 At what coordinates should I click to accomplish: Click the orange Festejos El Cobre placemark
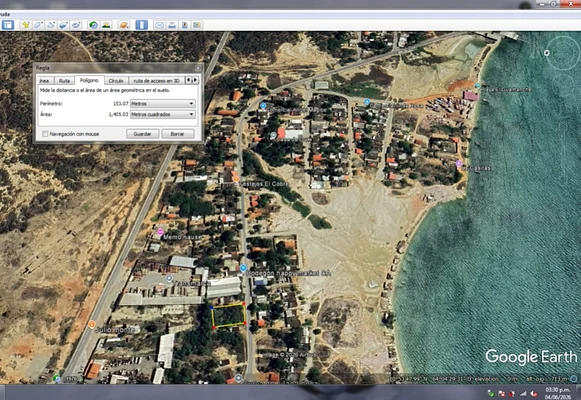click(x=236, y=179)
